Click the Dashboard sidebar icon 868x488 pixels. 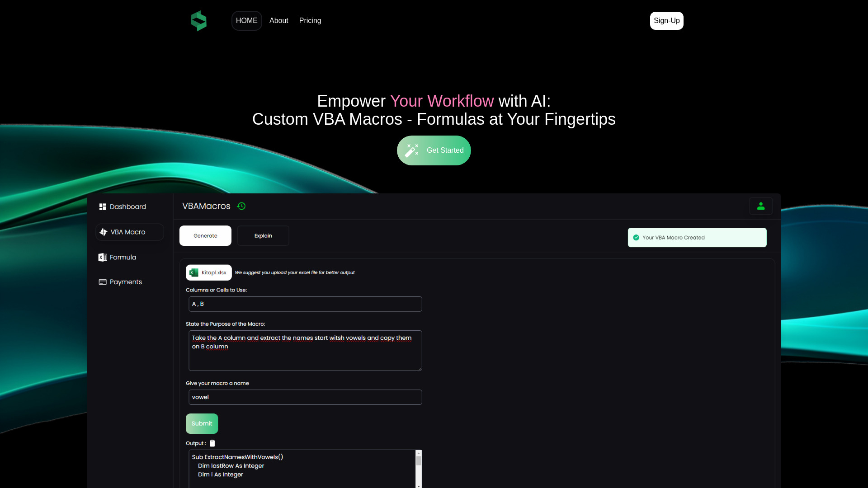[x=102, y=207]
